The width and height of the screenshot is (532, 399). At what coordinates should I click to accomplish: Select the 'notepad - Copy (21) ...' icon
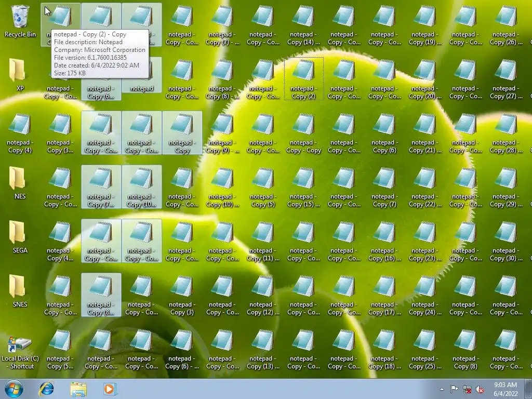coord(425,133)
